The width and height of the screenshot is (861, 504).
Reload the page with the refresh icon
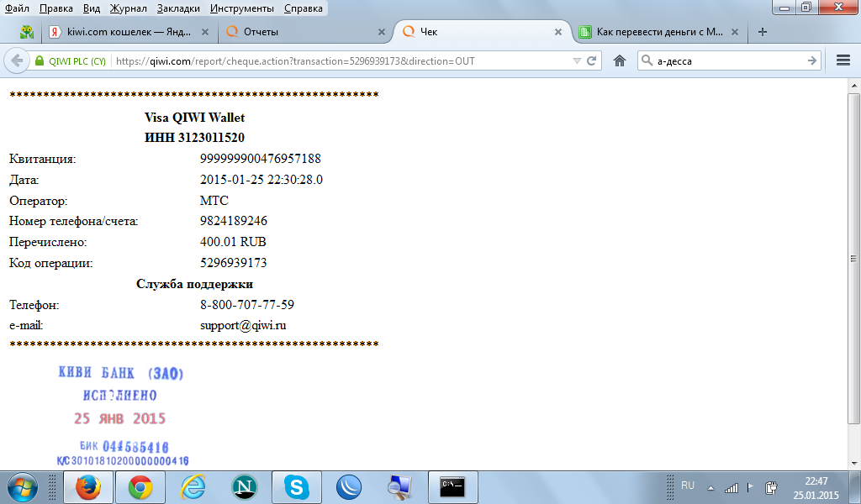(591, 60)
